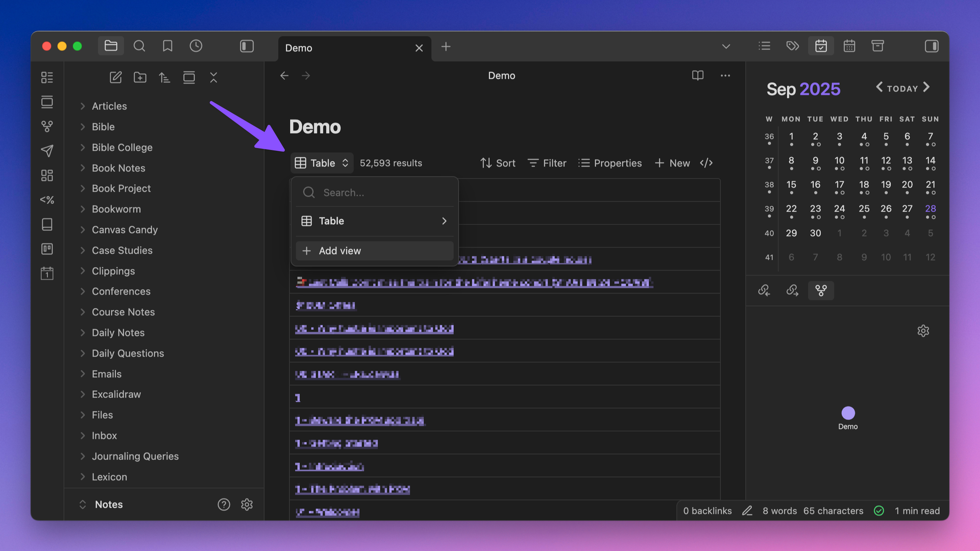Click 0 backlinks in status bar
This screenshot has width=980, height=551.
click(x=708, y=511)
